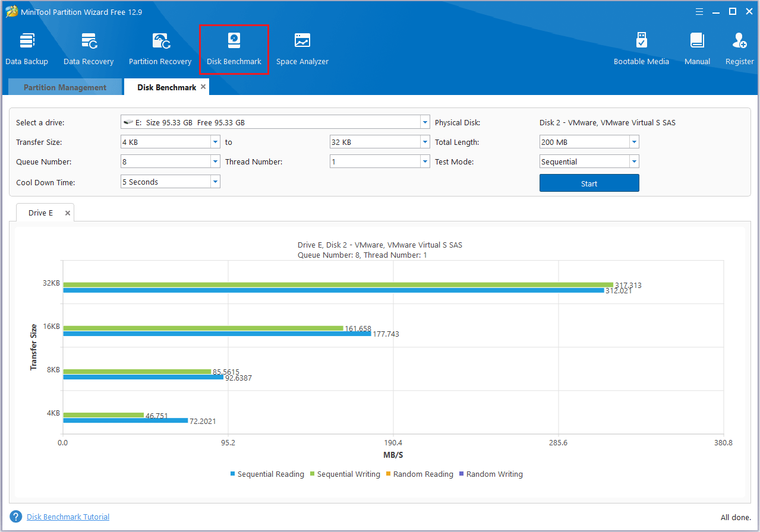Select the Partition Recovery tool

[159, 46]
